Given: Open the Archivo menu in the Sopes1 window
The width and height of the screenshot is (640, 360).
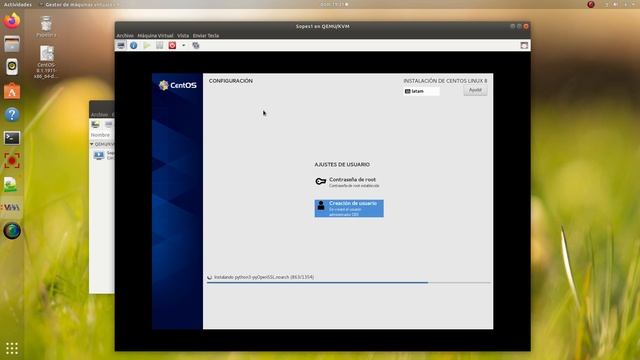Looking at the screenshot, I should point(125,36).
